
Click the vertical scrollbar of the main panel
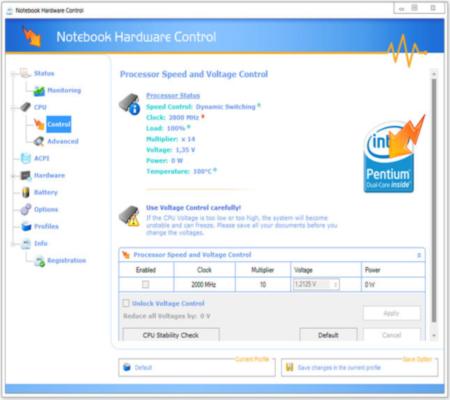pos(434,200)
